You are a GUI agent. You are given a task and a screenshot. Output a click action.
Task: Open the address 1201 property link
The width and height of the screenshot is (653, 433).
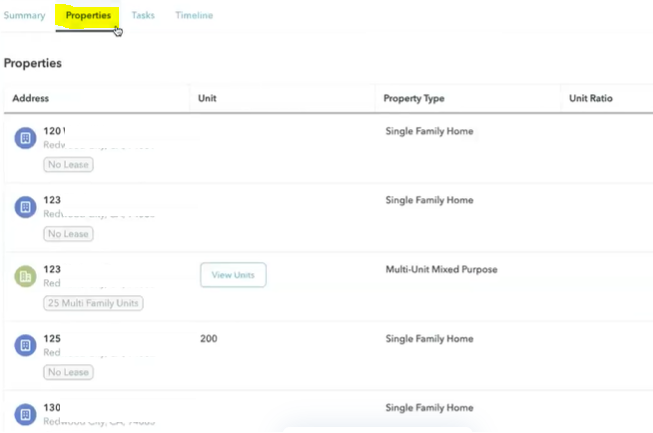tap(54, 131)
